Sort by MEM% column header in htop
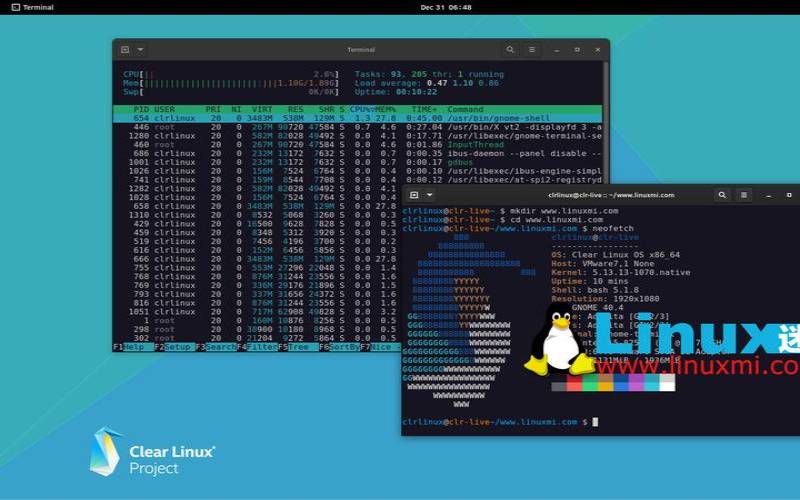 click(x=385, y=109)
